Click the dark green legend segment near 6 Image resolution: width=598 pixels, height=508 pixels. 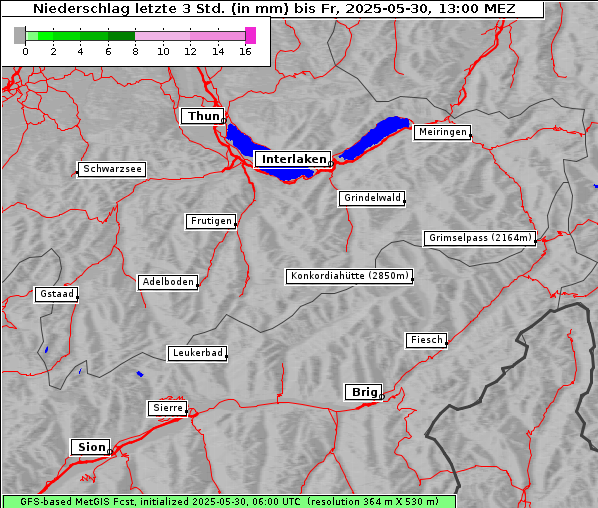(x=121, y=36)
